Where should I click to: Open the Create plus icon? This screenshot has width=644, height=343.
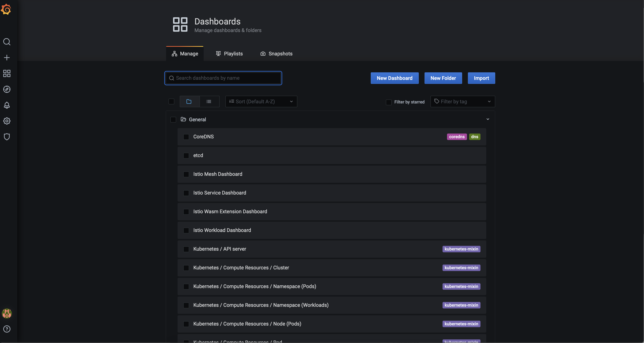7,58
